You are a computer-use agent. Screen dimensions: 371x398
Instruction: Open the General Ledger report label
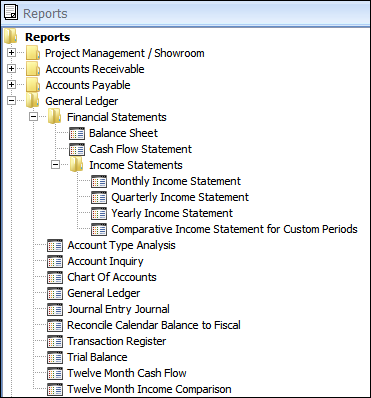point(104,294)
